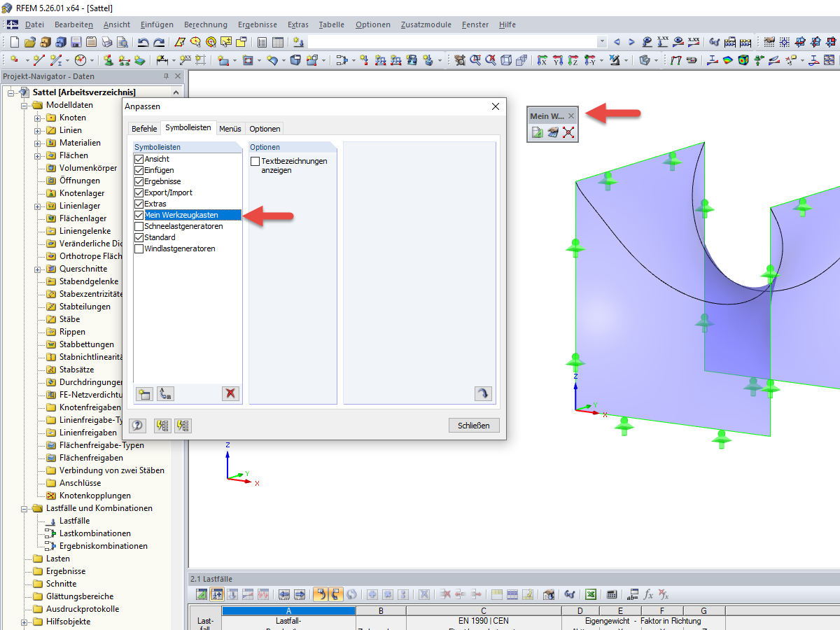Click column A header in Lastfälle table
Screen dimensions: 840x630
(x=288, y=611)
